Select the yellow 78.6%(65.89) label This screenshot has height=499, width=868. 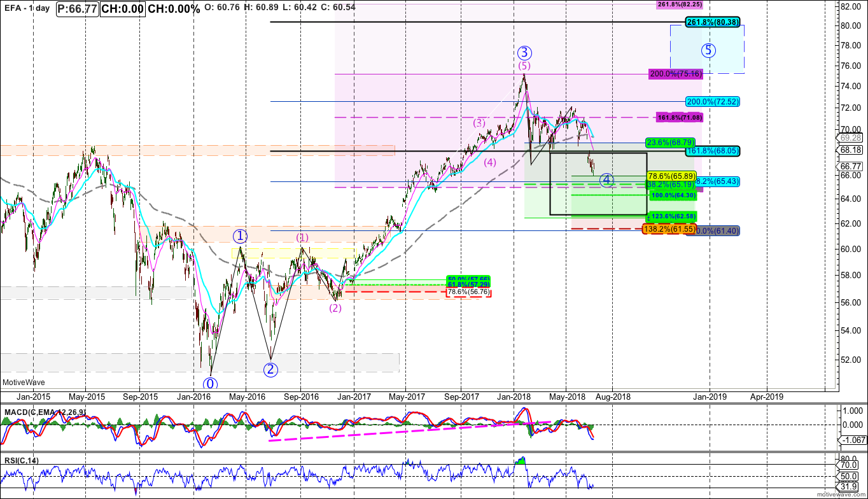672,175
